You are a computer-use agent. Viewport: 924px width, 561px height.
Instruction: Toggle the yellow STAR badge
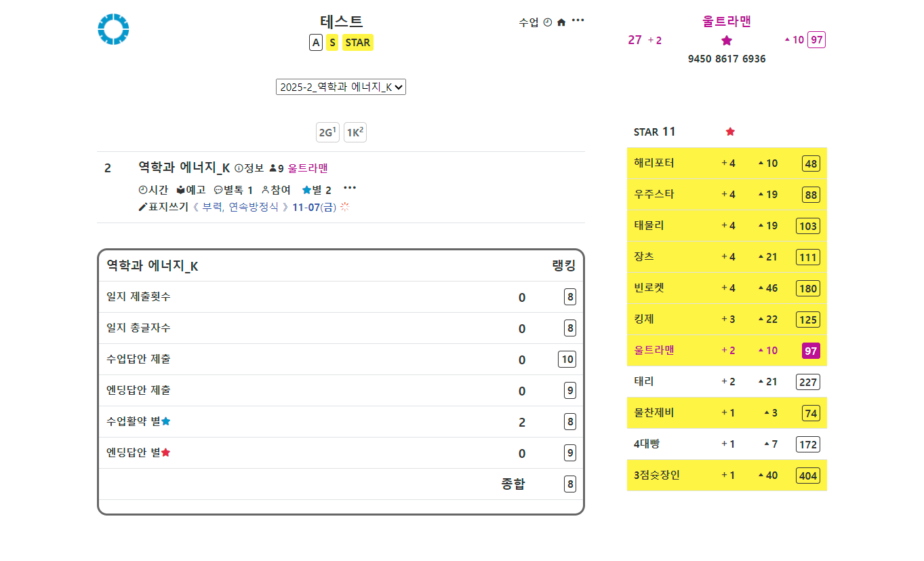pyautogui.click(x=357, y=43)
